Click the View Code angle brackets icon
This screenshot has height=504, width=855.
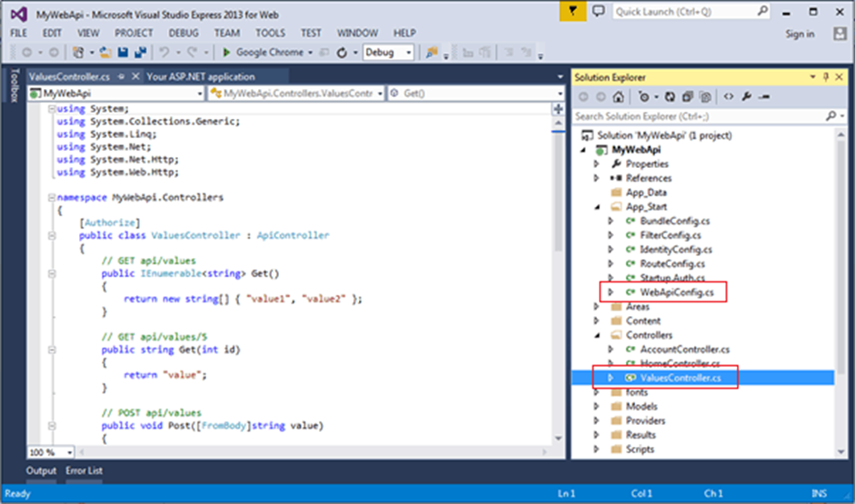pos(729,96)
